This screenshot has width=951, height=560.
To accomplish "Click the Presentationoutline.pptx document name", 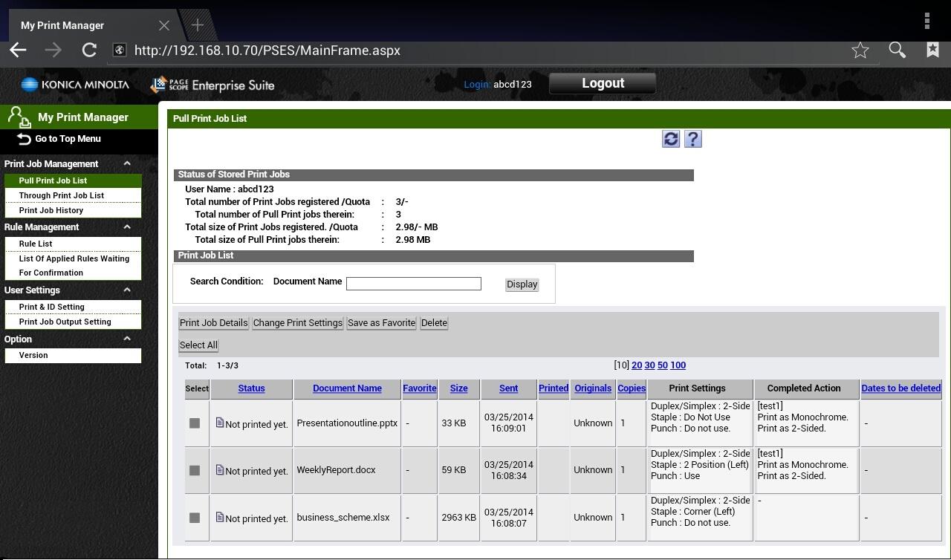I will tap(347, 423).
